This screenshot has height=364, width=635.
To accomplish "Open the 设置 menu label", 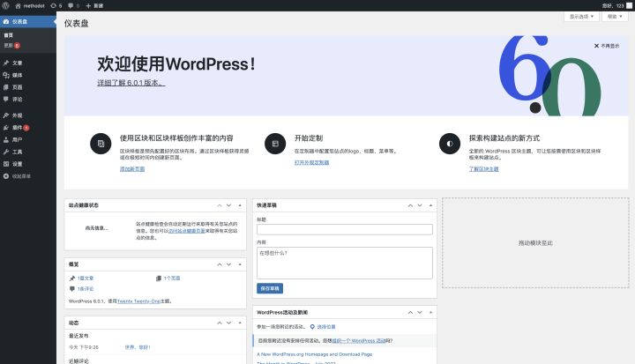I will [x=17, y=164].
